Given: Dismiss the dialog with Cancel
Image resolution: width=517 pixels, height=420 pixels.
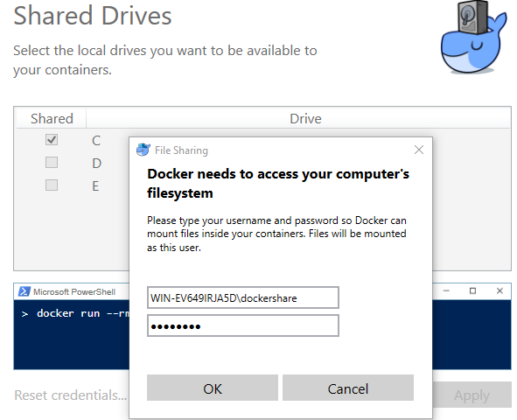Looking at the screenshot, I should [348, 388].
